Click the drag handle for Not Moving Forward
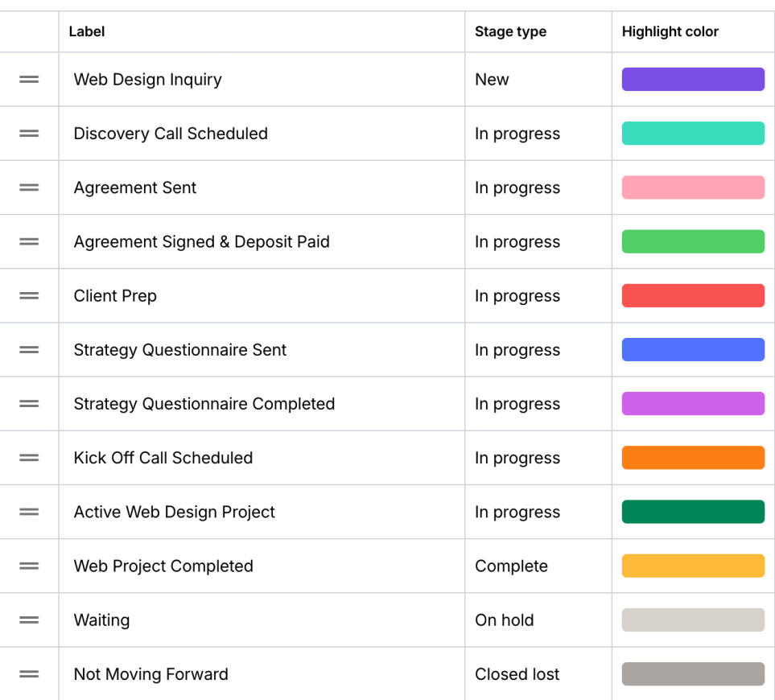The image size is (775, 700). coord(29,673)
